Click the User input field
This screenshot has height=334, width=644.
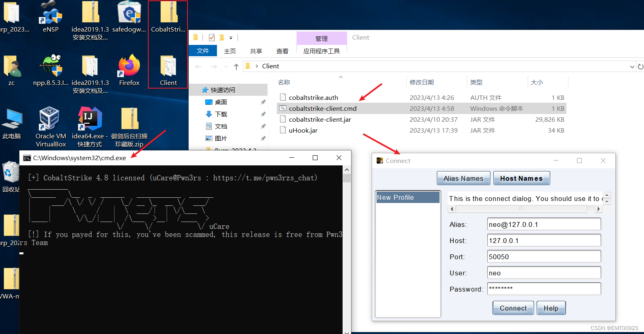(544, 273)
